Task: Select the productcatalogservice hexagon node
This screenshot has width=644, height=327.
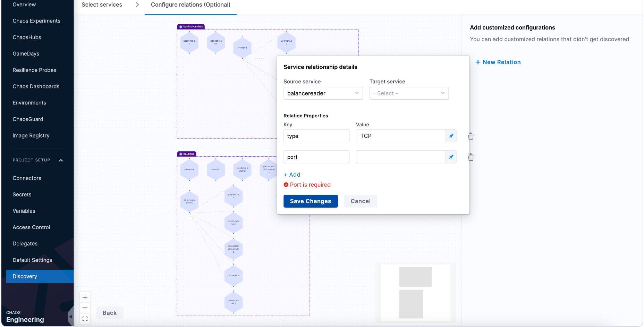Action: tap(234, 249)
